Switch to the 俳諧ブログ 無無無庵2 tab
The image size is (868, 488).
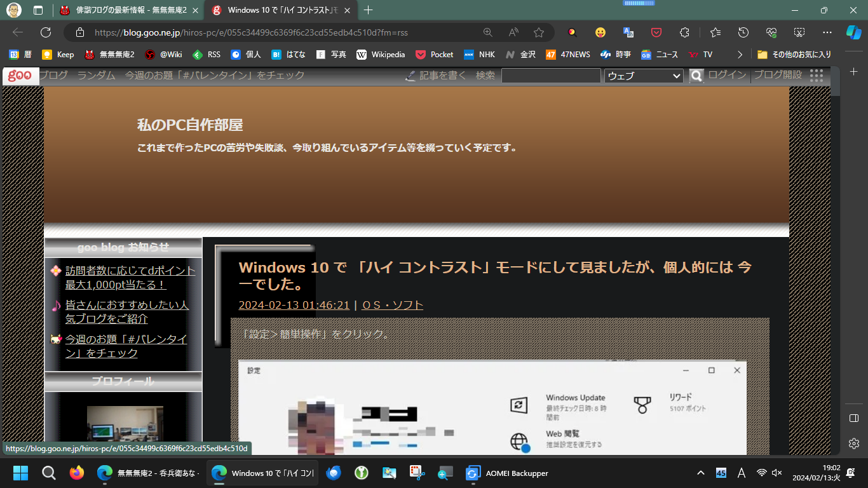pyautogui.click(x=130, y=10)
